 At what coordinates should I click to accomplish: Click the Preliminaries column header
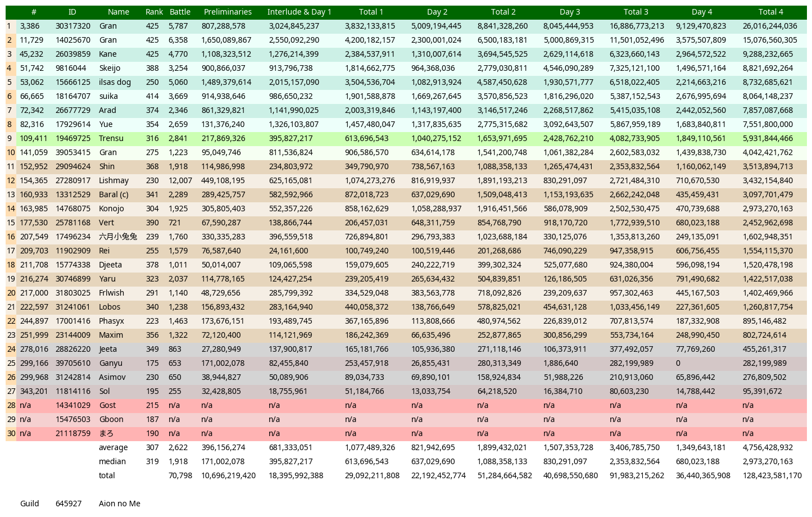click(228, 12)
